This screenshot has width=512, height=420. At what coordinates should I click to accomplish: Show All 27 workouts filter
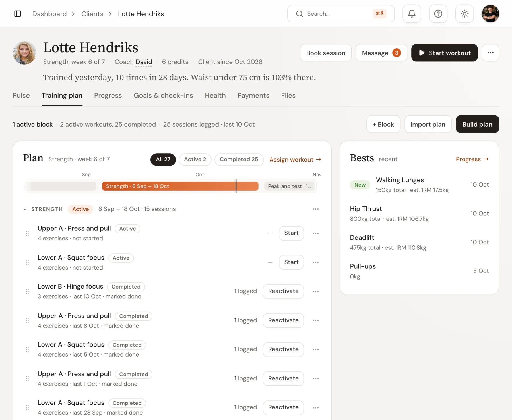163,160
